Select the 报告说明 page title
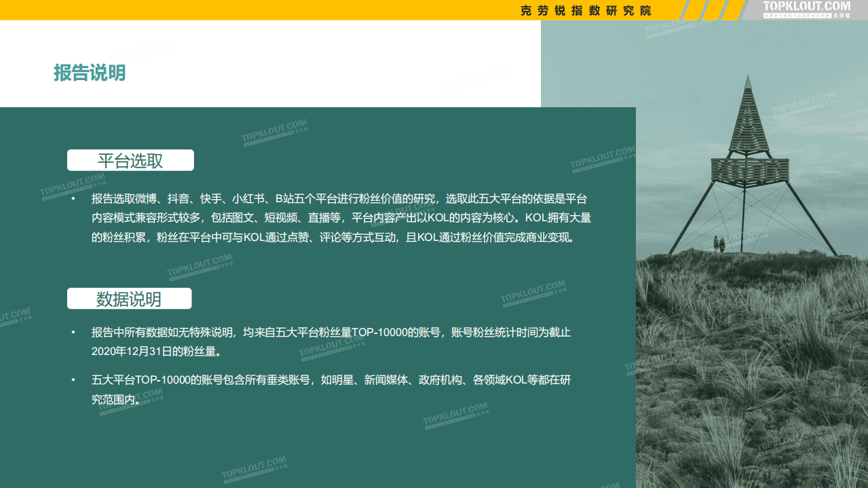Screen dimensions: 868x488 click(89, 73)
